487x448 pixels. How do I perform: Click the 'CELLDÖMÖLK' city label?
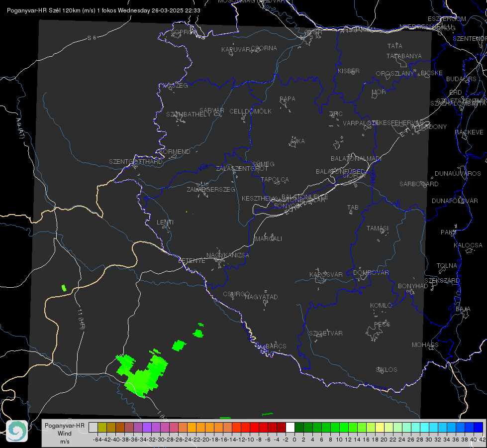coord(250,112)
